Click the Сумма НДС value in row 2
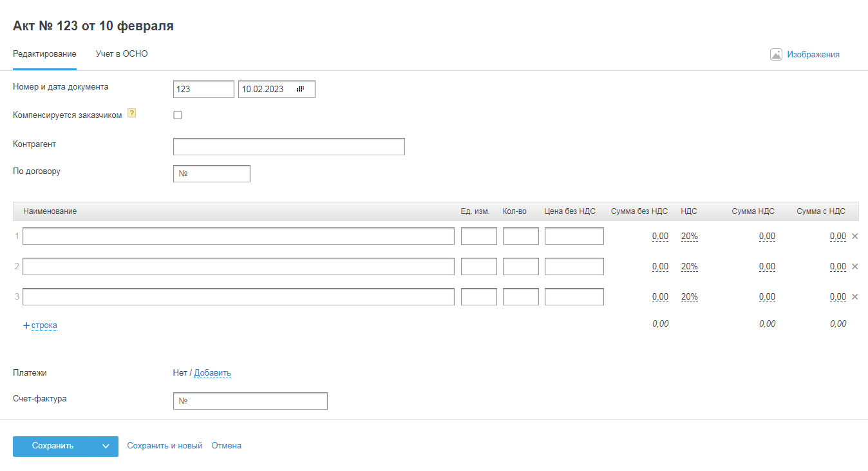The height and width of the screenshot is (471, 868). 768,267
